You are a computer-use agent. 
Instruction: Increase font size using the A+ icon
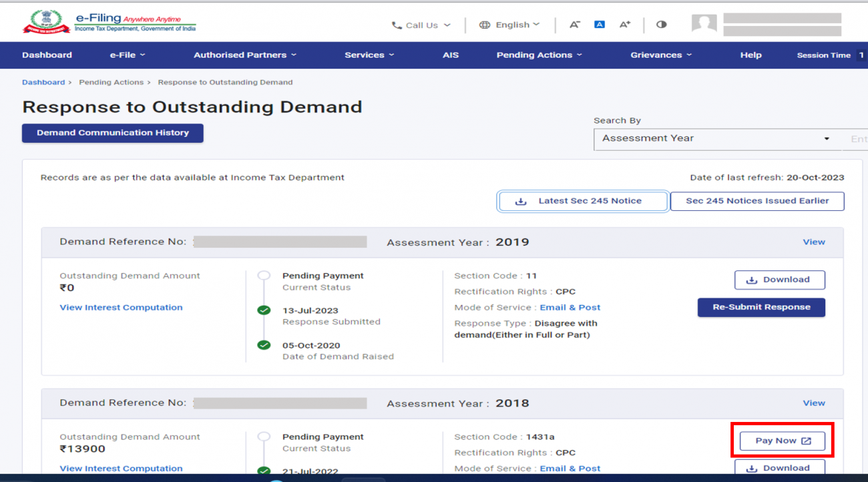pyautogui.click(x=624, y=24)
